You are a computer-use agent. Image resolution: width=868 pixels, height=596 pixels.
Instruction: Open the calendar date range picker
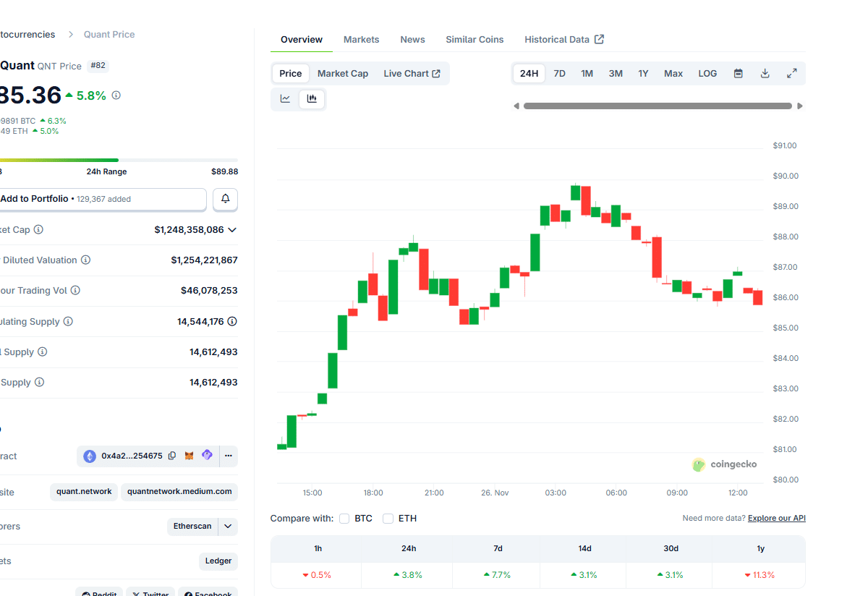[x=738, y=74]
